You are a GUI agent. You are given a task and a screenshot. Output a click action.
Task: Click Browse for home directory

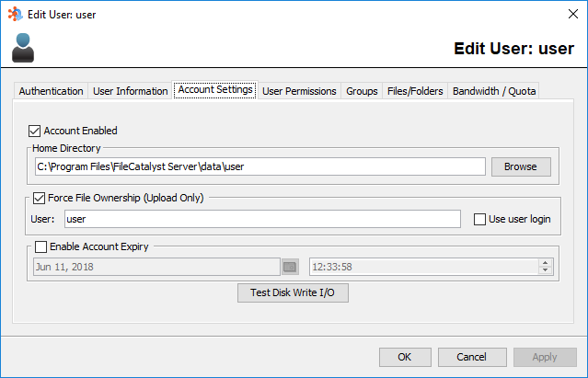[x=521, y=166]
